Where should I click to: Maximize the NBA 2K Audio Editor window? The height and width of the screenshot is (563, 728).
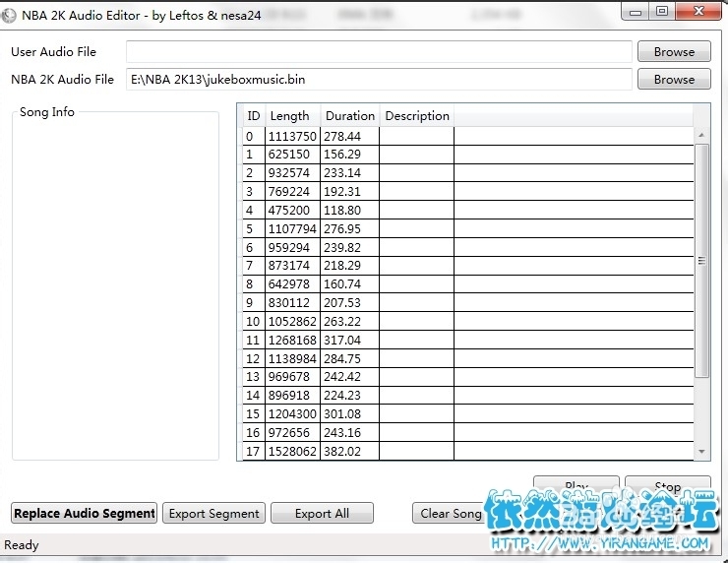(662, 12)
